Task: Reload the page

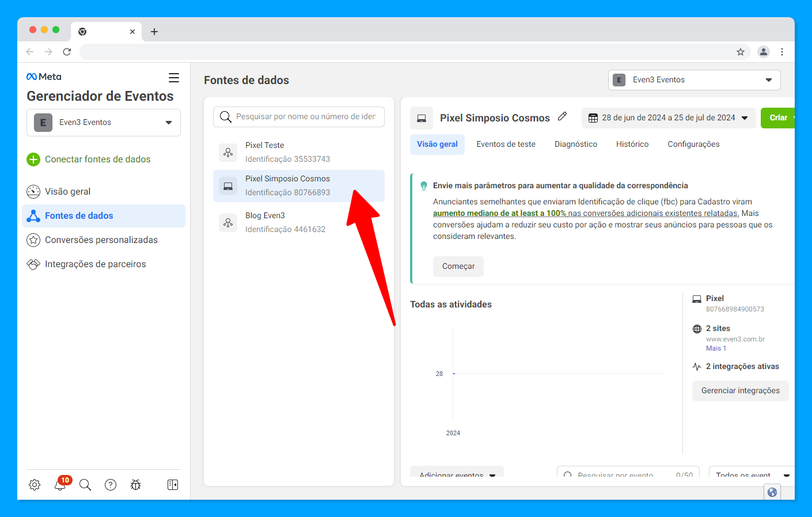Action: [x=67, y=52]
